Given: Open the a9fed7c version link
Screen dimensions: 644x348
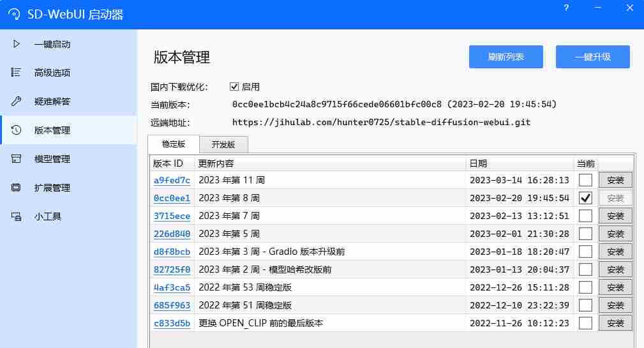Looking at the screenshot, I should coord(172,180).
